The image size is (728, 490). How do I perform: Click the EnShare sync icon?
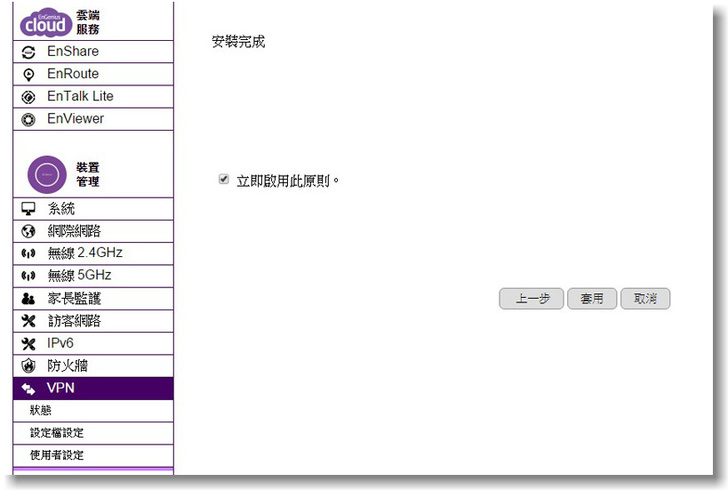[x=28, y=52]
